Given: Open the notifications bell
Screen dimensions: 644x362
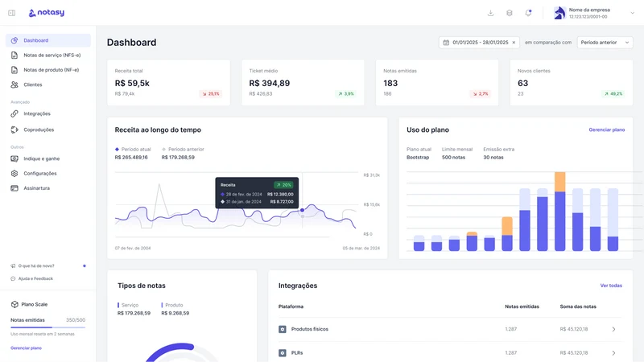Looking at the screenshot, I should pos(528,13).
